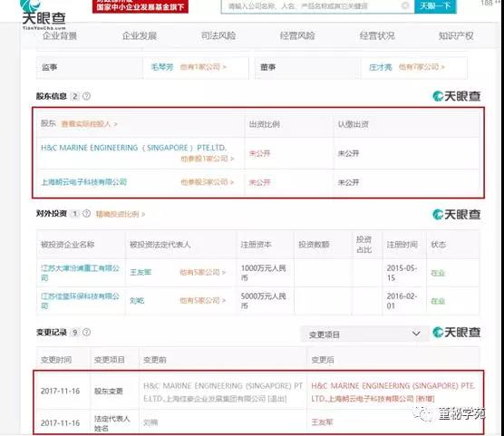Open 江苏佳盛环保科技有限公司 investee link
Viewport: 504px width, 436px height.
coord(80,301)
